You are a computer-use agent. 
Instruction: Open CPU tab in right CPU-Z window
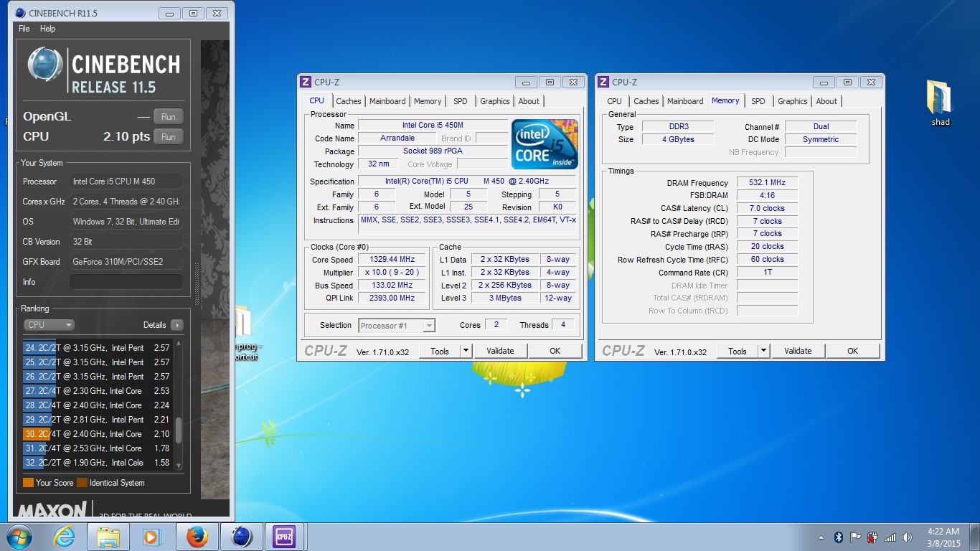click(614, 101)
